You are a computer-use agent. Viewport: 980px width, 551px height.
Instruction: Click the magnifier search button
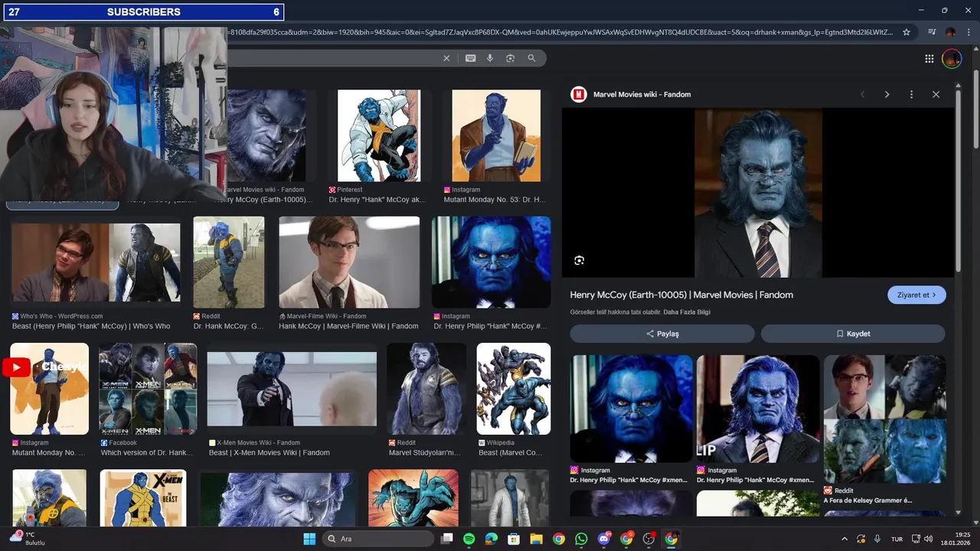coord(531,58)
